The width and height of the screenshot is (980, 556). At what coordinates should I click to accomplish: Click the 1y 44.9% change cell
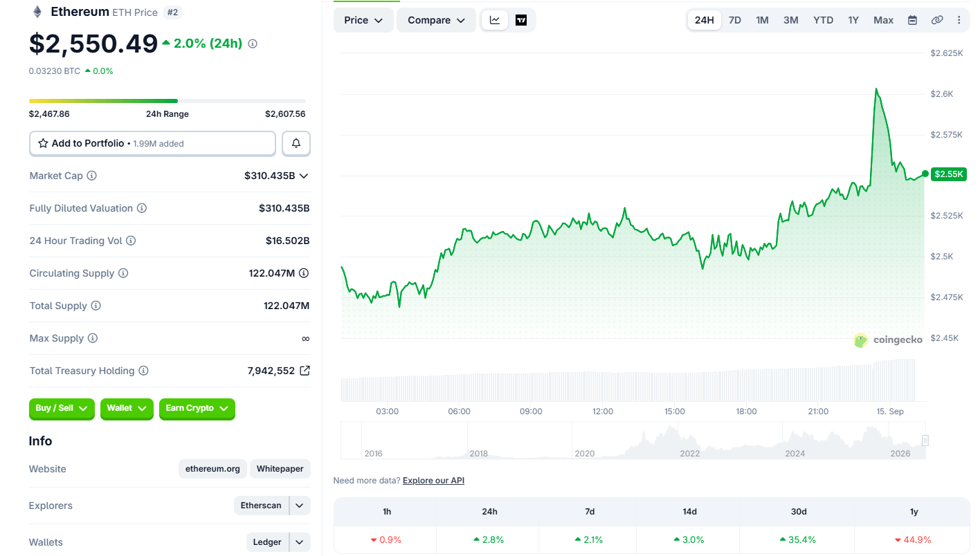913,539
